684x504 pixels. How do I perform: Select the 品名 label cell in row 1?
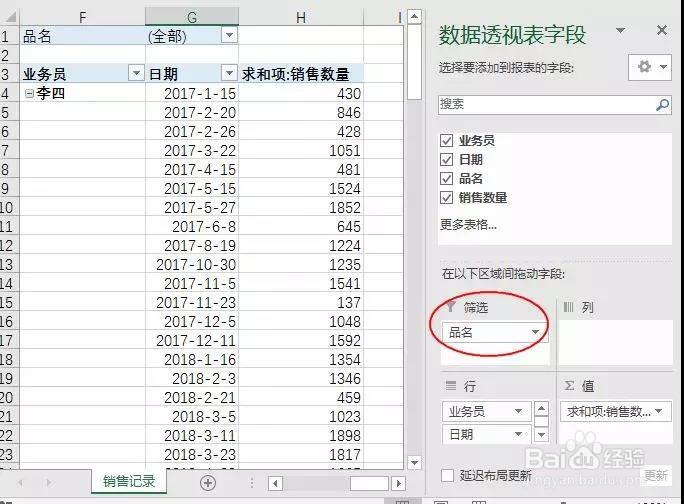click(x=82, y=35)
